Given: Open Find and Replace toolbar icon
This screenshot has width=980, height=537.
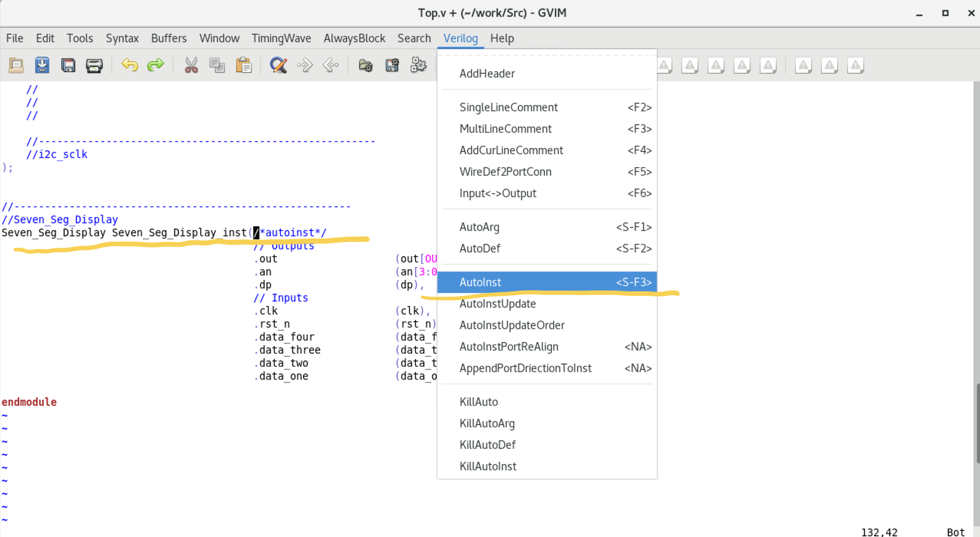Looking at the screenshot, I should point(279,65).
